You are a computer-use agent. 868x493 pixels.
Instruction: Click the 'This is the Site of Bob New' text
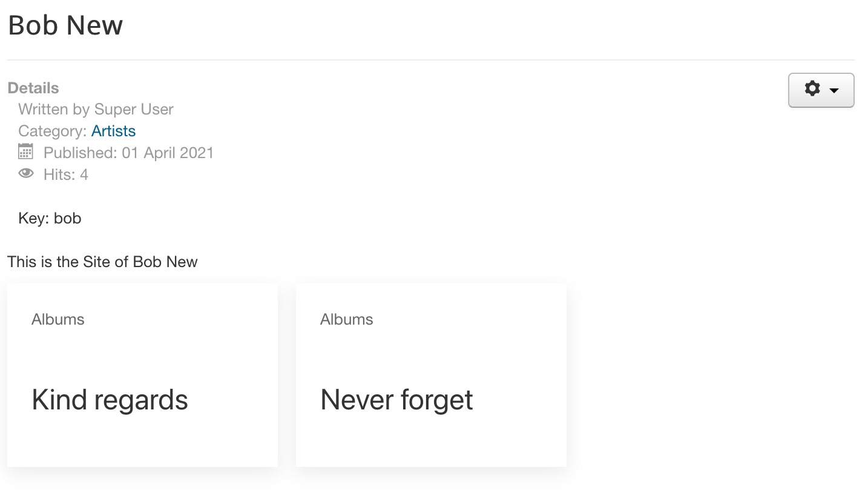[102, 262]
